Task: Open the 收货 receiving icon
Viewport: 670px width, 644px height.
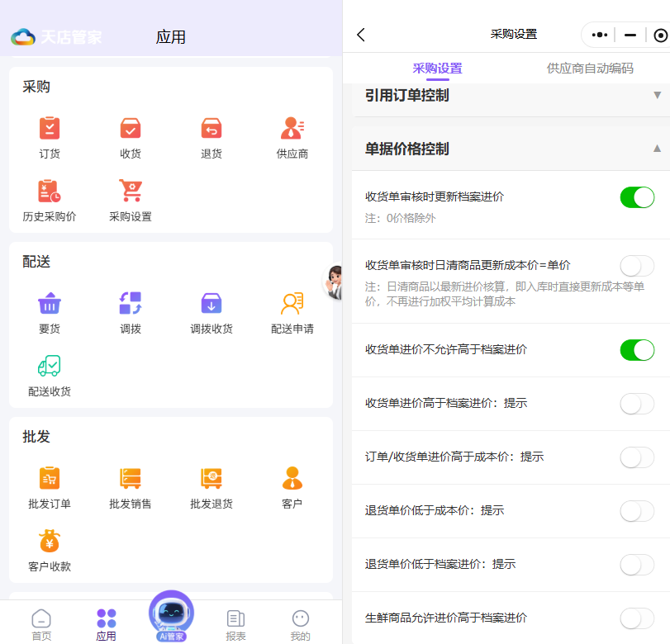Action: [131, 129]
